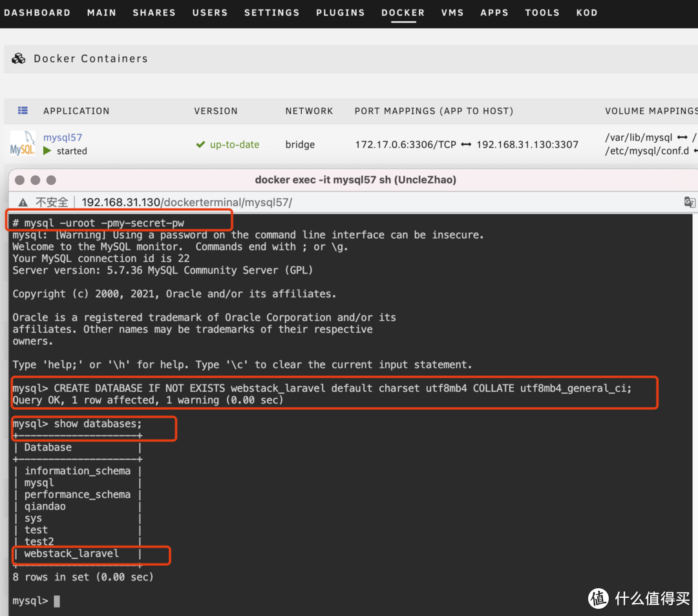Select the VMS tab
This screenshot has width=698, height=616.
tap(452, 12)
